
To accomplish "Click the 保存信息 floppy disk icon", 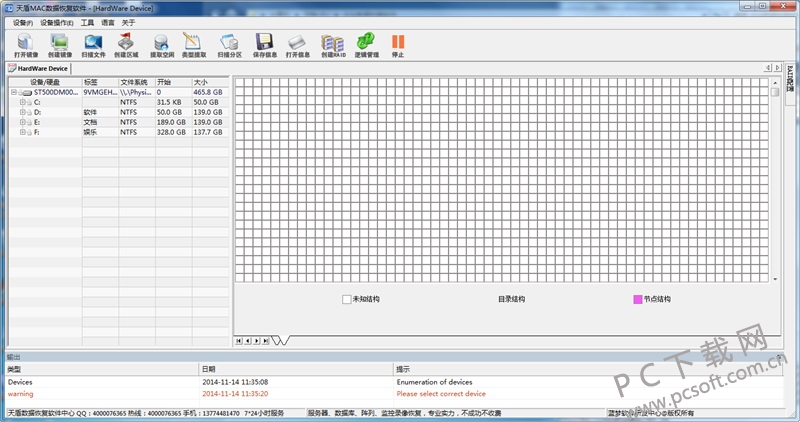I will (x=264, y=43).
